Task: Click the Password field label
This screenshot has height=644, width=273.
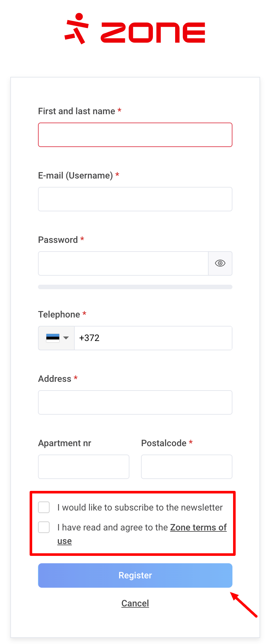Action: tap(58, 240)
